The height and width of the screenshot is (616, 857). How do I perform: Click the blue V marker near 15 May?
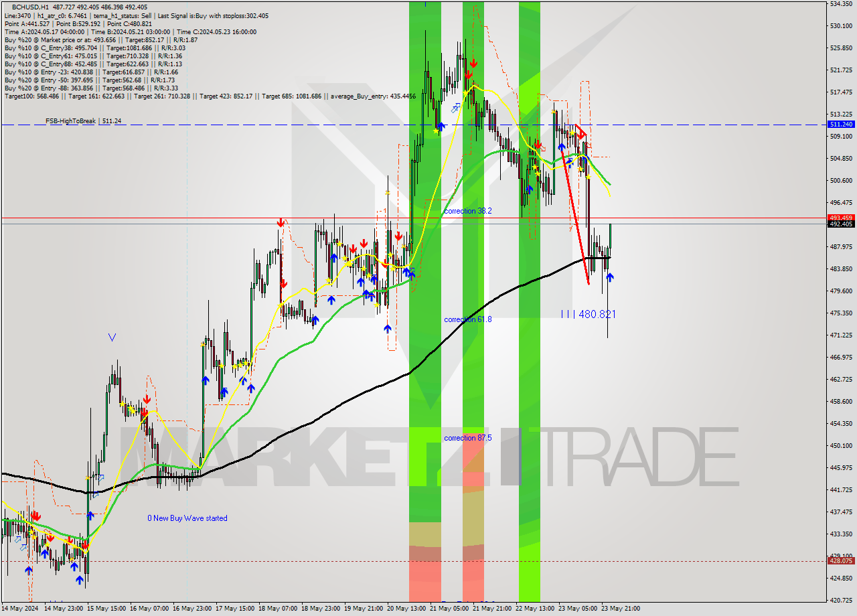112,337
